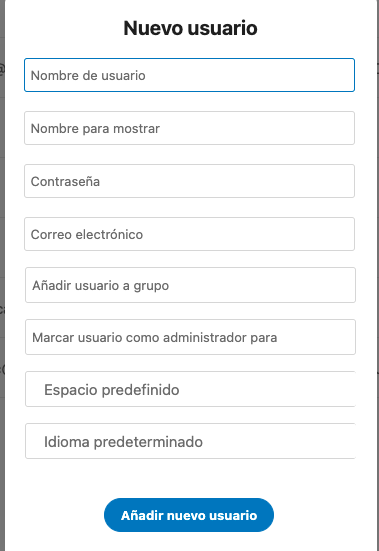Viewport: 379px width, 551px height.
Task: Submit the form with the blue Añadir button
Action: pos(189,515)
